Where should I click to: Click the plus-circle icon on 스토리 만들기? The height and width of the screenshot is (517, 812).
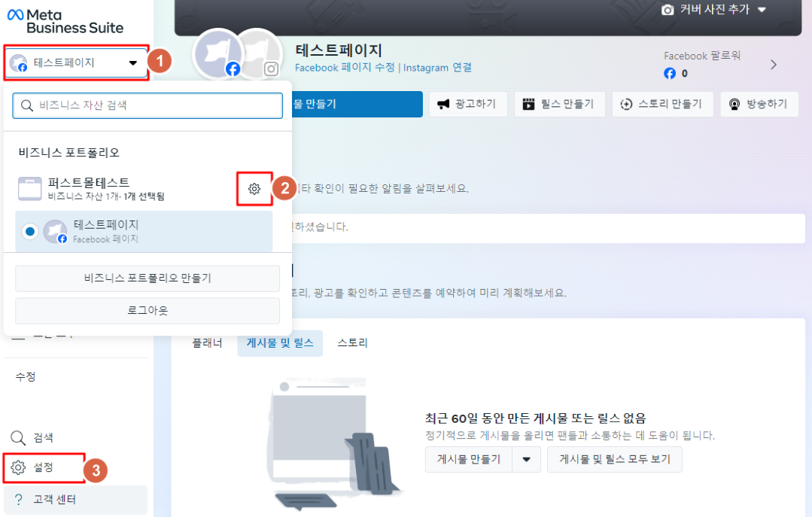point(626,104)
